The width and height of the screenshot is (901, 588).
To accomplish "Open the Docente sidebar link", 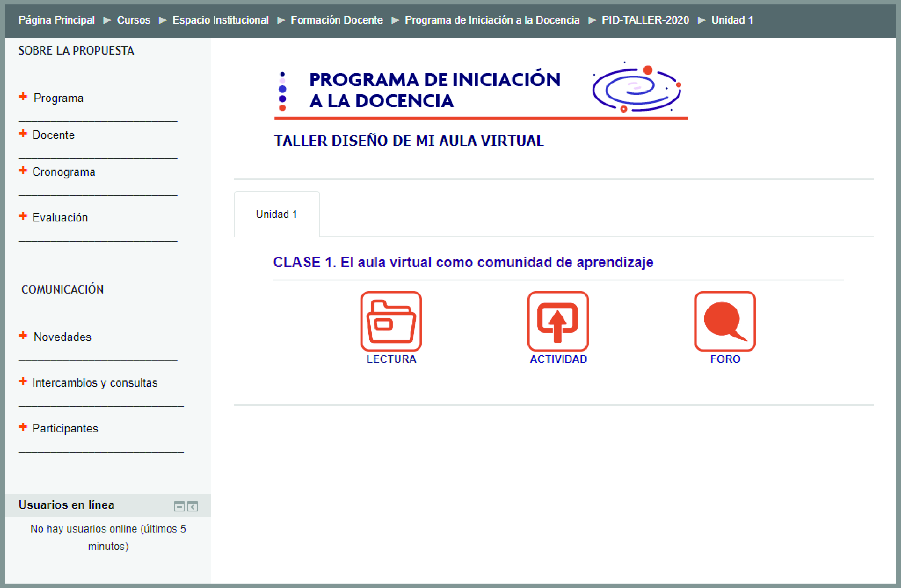I will 53,135.
